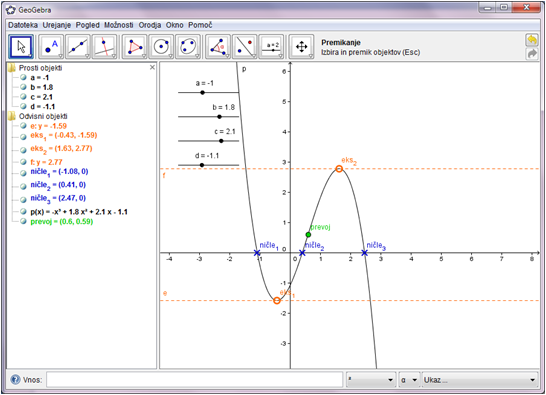Viewport: 546px width, 395px height.
Task: Toggle visibility of line f: y = 2.77
Action: click(23, 162)
